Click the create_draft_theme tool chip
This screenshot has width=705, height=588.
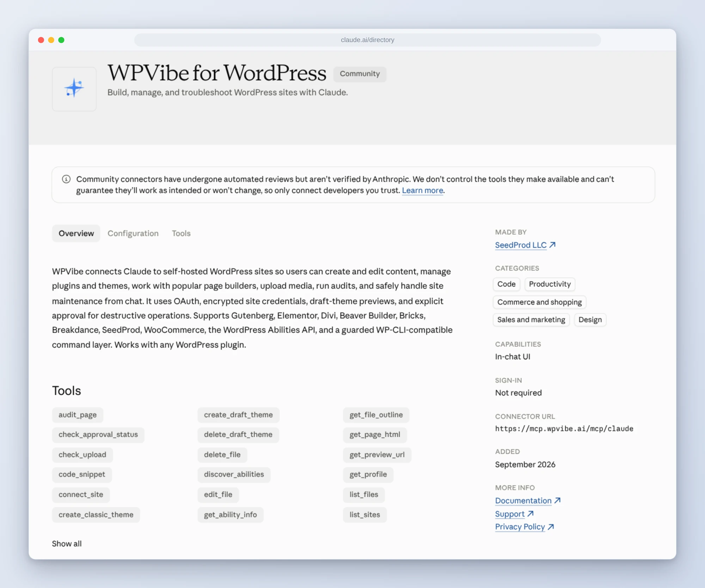(238, 415)
